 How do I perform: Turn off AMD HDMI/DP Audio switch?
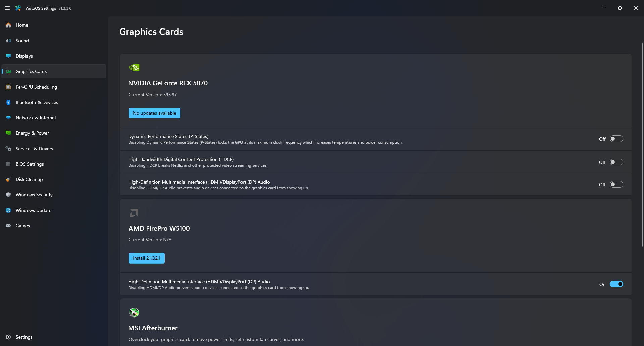(x=616, y=284)
